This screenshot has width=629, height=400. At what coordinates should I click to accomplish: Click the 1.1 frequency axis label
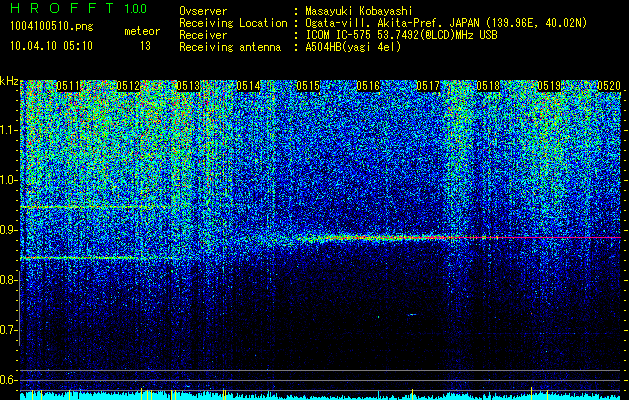point(9,130)
